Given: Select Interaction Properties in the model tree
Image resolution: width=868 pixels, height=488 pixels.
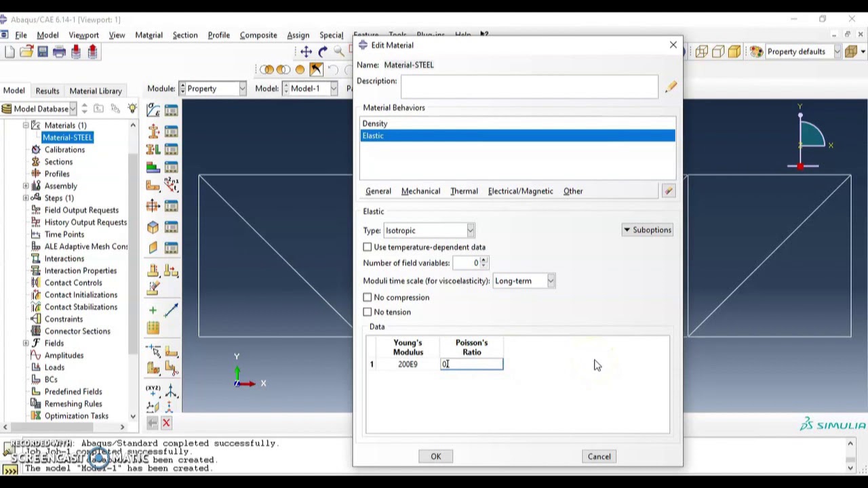Looking at the screenshot, I should coord(80,270).
